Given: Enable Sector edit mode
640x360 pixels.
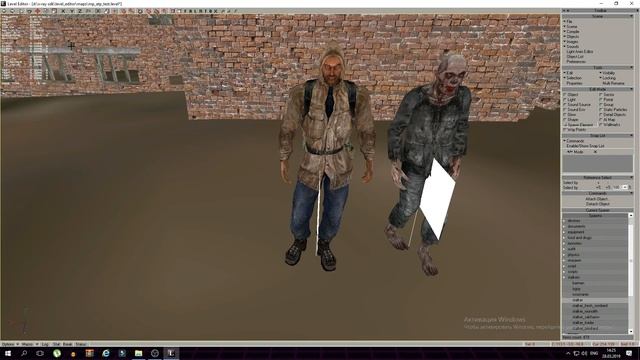Looking at the screenshot, I should tap(607, 95).
